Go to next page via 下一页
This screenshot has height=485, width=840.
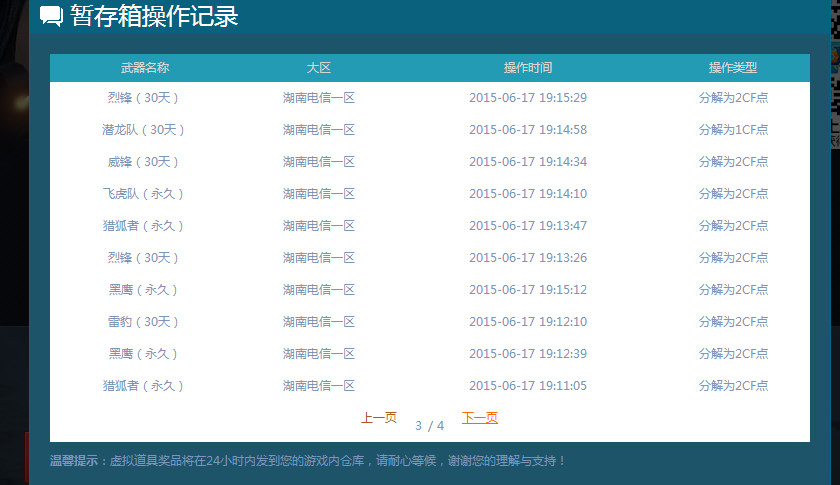point(479,417)
